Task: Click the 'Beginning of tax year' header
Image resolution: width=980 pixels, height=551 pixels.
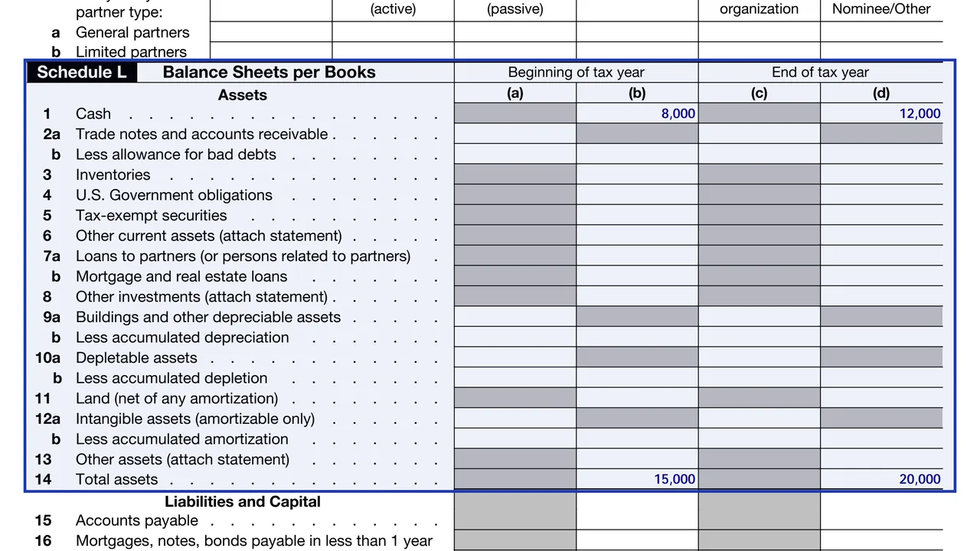Action: pos(577,73)
